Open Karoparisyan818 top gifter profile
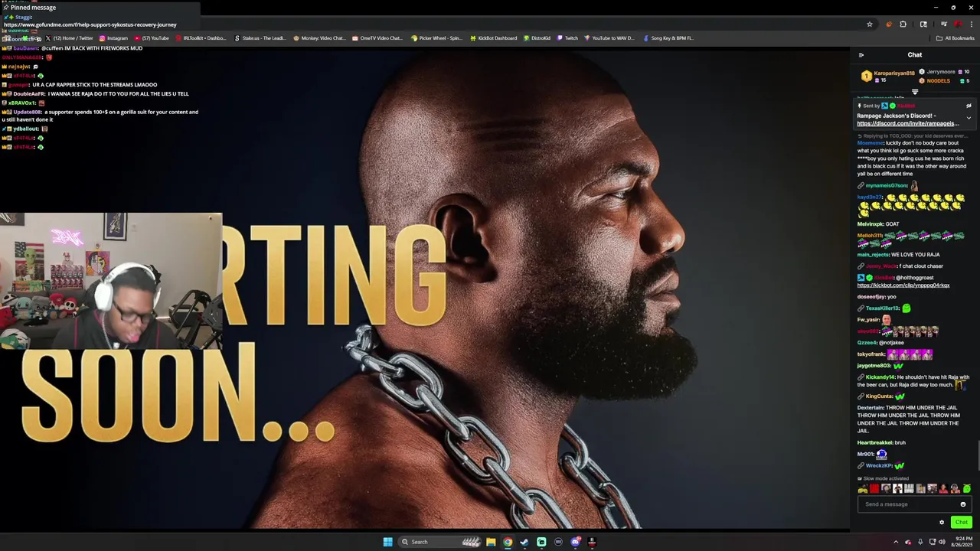 (894, 73)
